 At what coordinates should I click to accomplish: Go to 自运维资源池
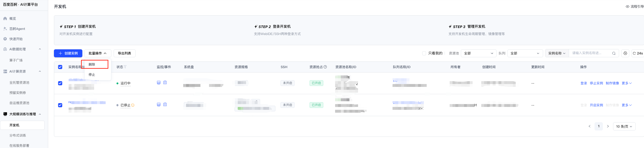click(19, 103)
